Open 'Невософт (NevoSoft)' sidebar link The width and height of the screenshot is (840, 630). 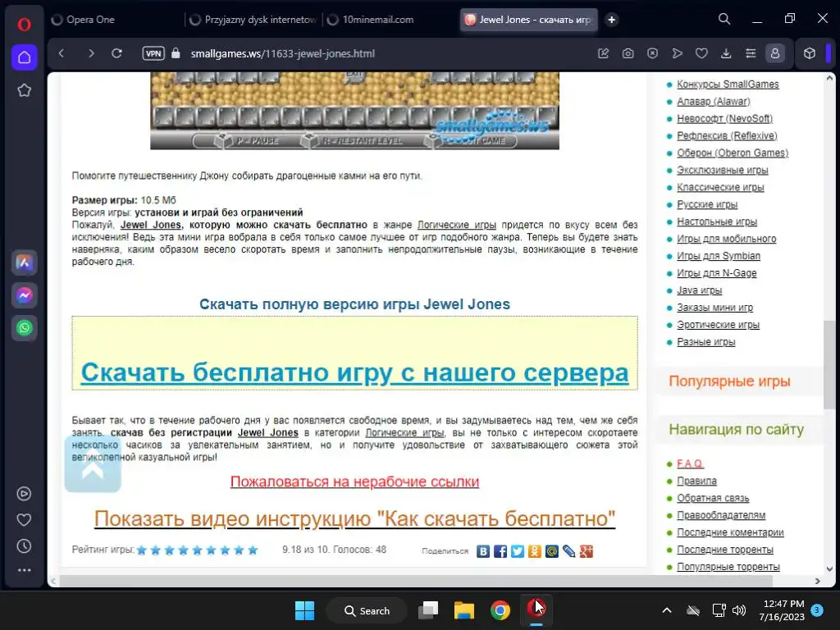pos(724,118)
